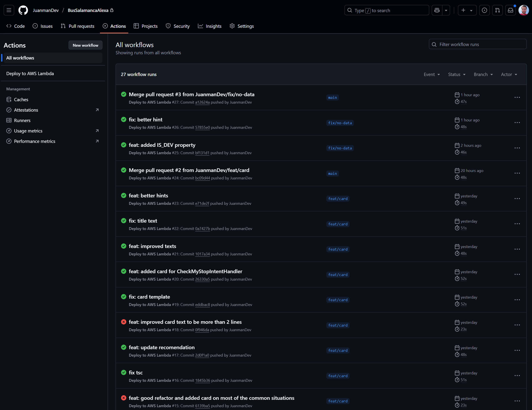The image size is (532, 410).
Task: Open the pull requests icon in the top bar
Action: click(x=498, y=10)
